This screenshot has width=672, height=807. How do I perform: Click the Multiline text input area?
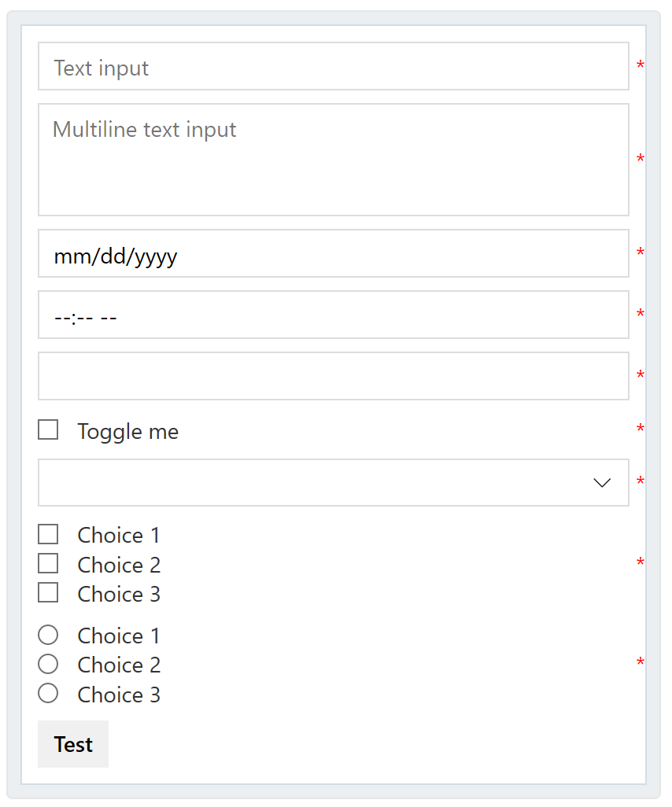coord(333,157)
